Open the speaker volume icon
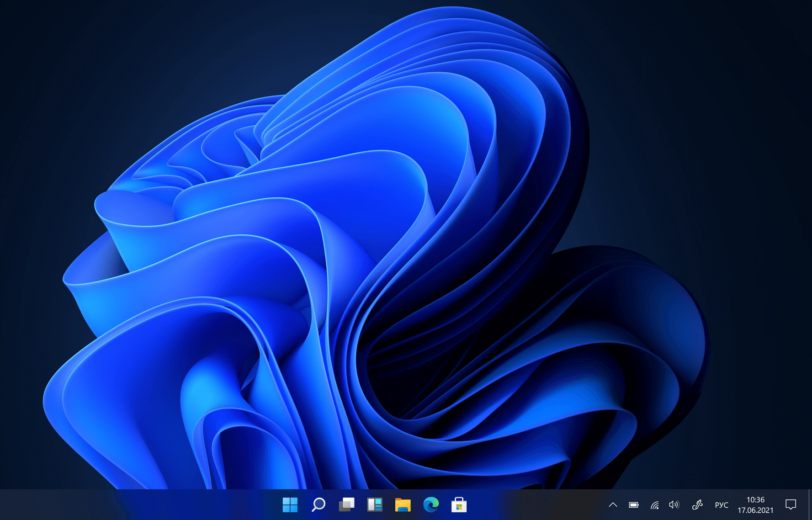This screenshot has height=520, width=812. coord(674,505)
